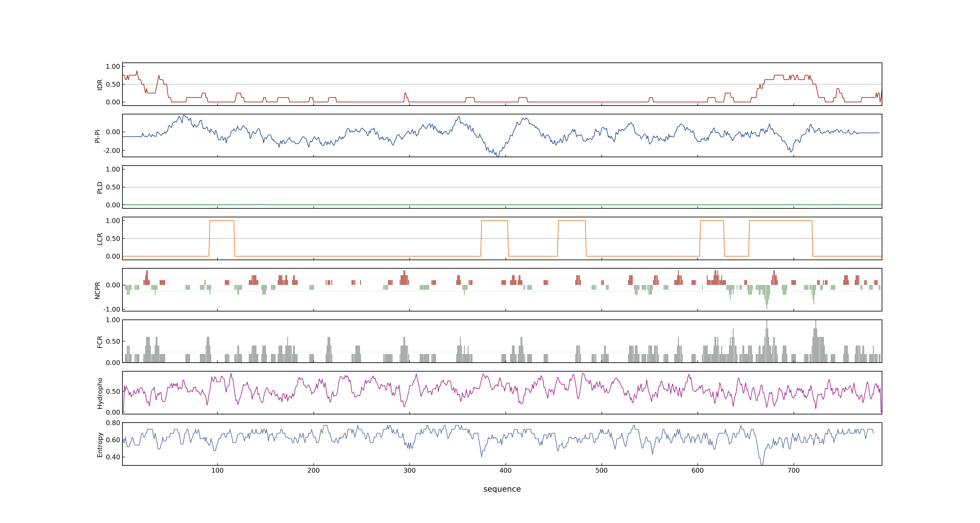Screen dimensions: 980x523
Task: Click the 0.00 tick on NCPR axis
Action: [113, 285]
